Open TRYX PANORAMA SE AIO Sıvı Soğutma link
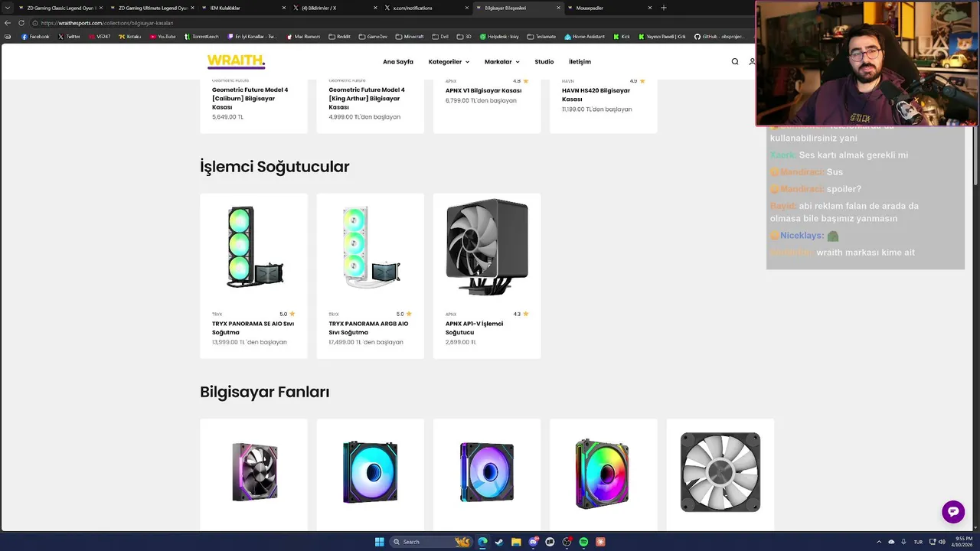Screen dimensions: 980x551 click(x=253, y=328)
